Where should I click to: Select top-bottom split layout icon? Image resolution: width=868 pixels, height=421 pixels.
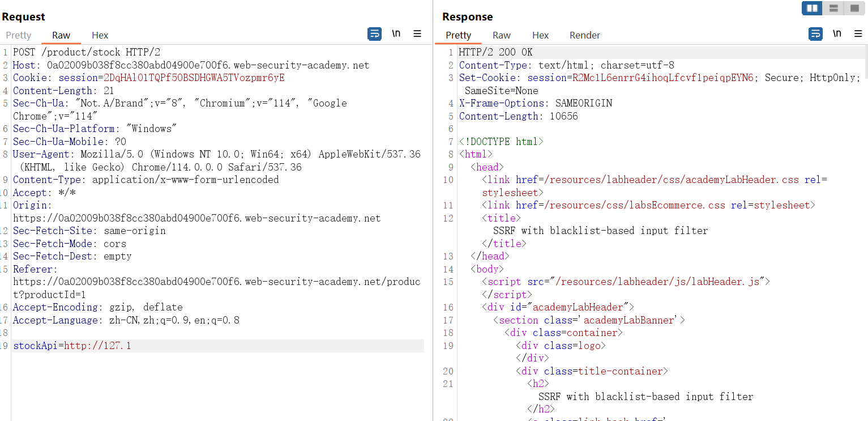[833, 8]
